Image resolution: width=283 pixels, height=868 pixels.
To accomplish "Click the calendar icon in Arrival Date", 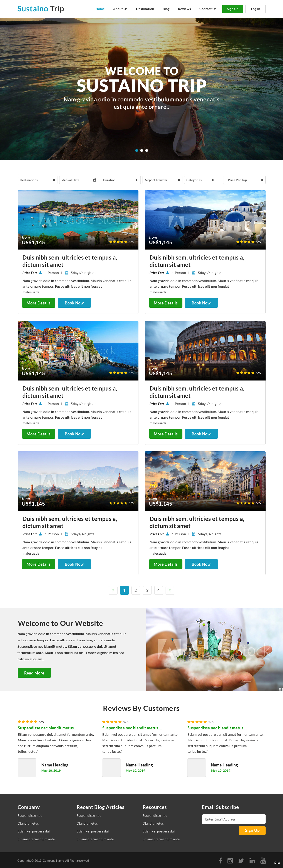I will 95,180.
